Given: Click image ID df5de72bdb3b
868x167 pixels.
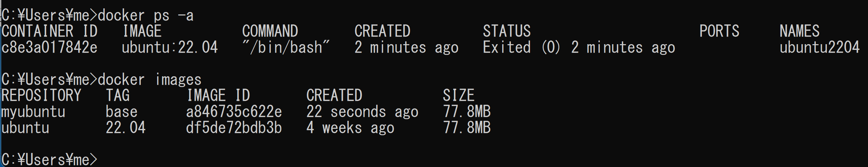Looking at the screenshot, I should coord(234,128).
